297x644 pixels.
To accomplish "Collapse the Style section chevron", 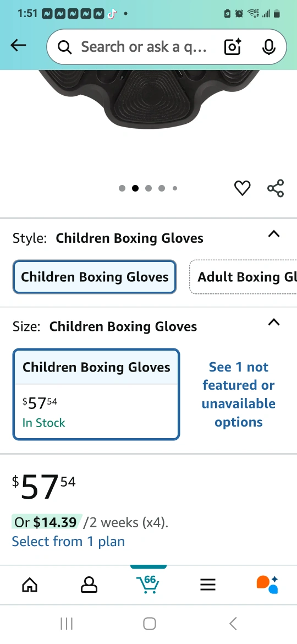I will (x=273, y=234).
